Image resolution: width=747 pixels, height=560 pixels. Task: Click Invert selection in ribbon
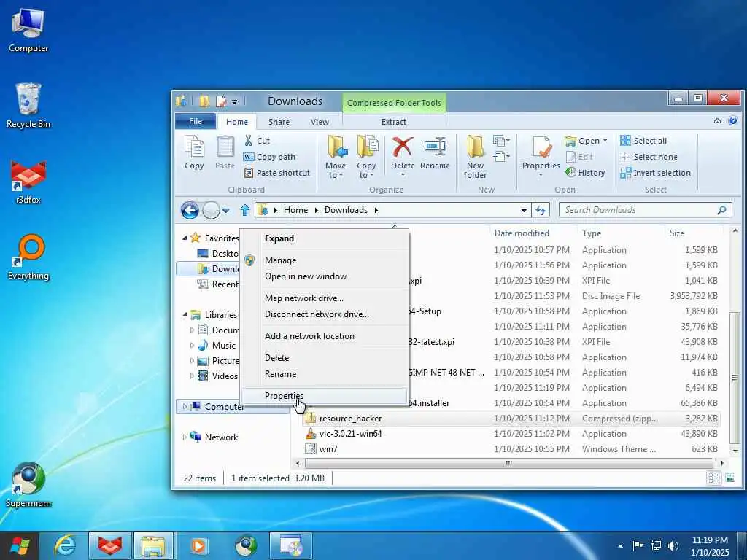pyautogui.click(x=655, y=173)
